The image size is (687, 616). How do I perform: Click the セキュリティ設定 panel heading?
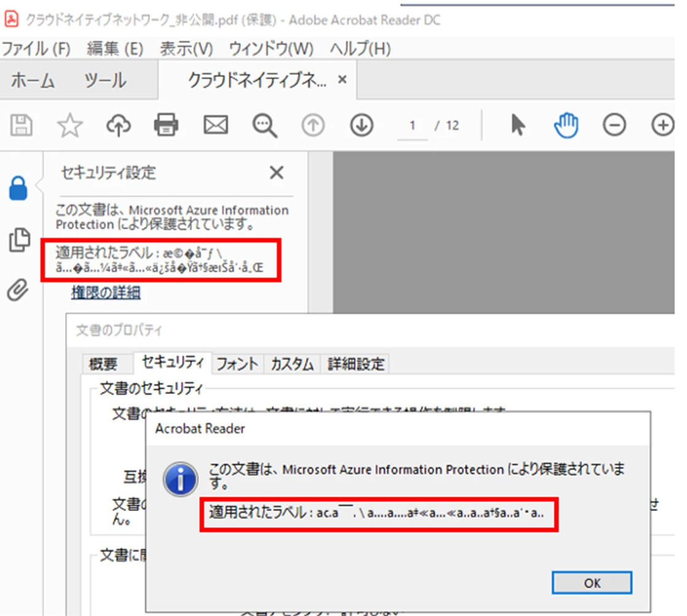click(x=108, y=173)
